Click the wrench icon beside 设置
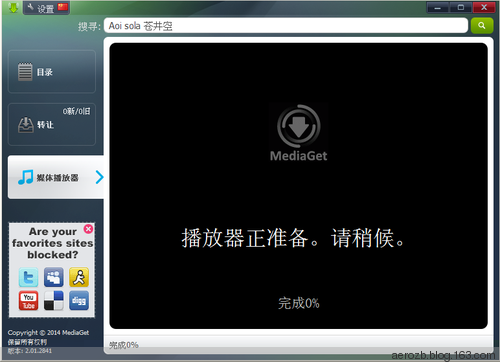Image resolution: width=500 pixels, height=362 pixels. pyautogui.click(x=31, y=7)
